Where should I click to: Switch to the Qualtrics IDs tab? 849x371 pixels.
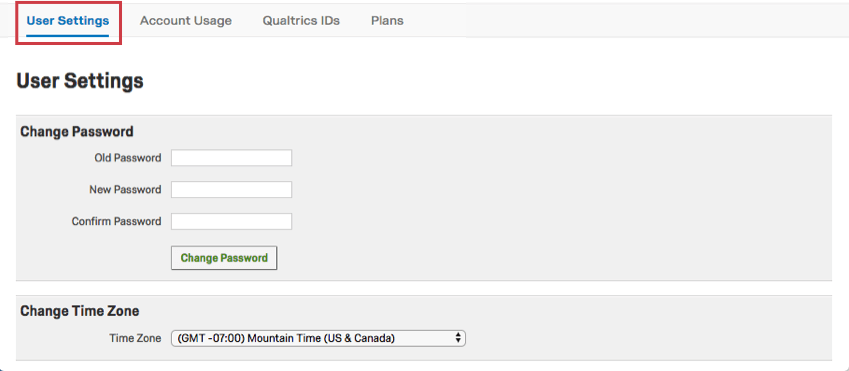[301, 21]
